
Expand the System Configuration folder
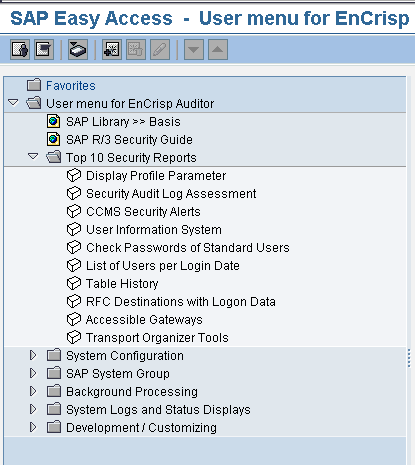tap(33, 355)
